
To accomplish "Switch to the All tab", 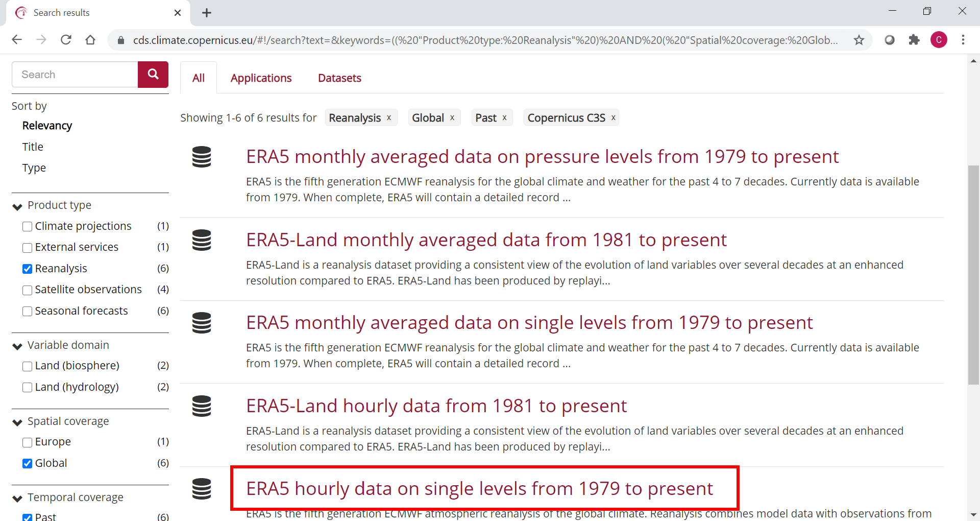I will click(x=199, y=78).
